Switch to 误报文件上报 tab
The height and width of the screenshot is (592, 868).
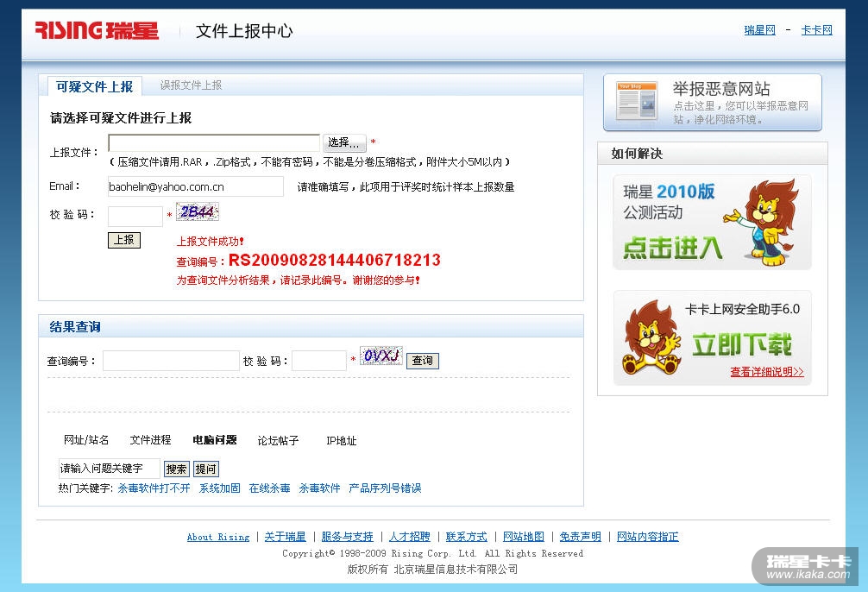tap(191, 85)
